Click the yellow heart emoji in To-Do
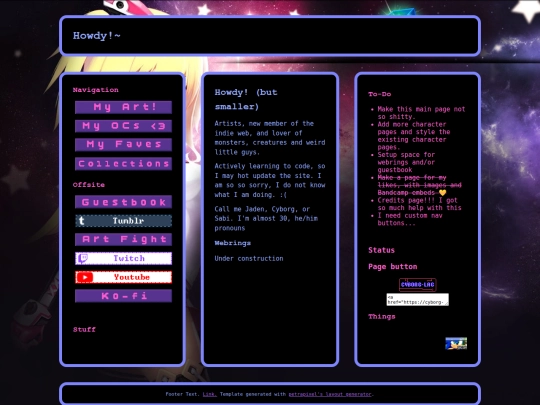Viewport: 540px width, 405px height. point(443,193)
